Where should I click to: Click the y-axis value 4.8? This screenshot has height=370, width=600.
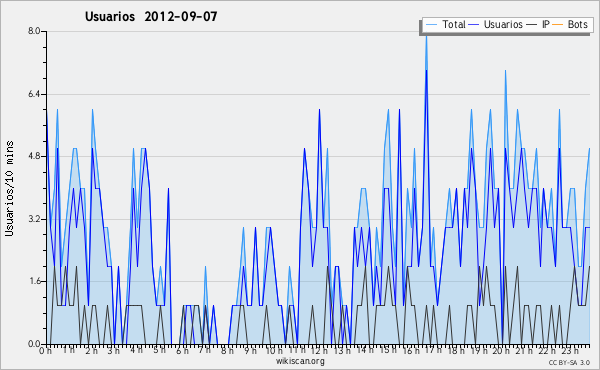click(34, 156)
